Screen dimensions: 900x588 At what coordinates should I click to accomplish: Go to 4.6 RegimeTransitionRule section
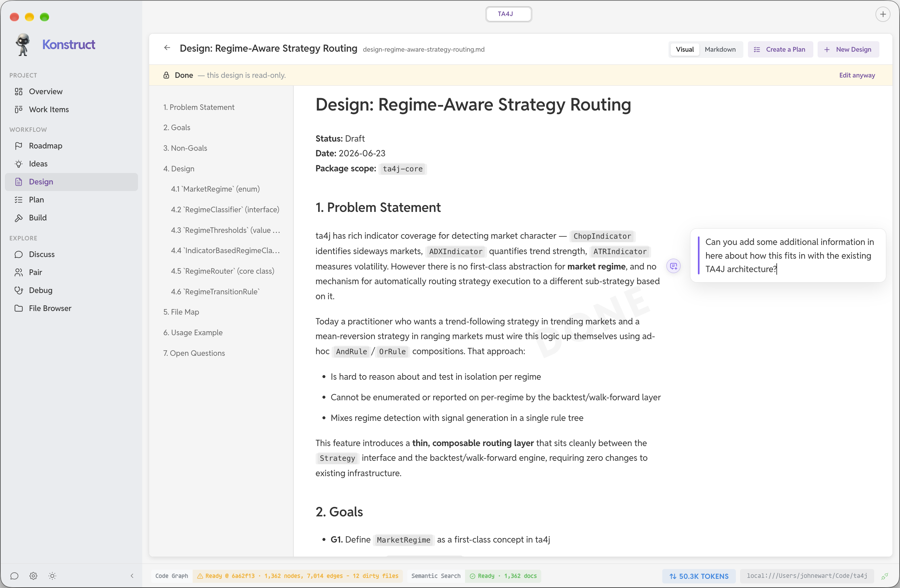point(215,291)
